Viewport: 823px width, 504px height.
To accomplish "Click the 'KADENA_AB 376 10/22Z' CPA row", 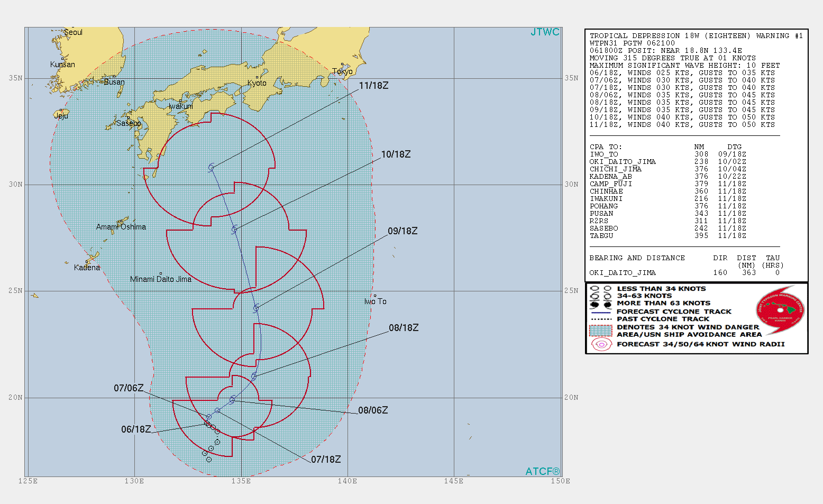I will [x=668, y=177].
